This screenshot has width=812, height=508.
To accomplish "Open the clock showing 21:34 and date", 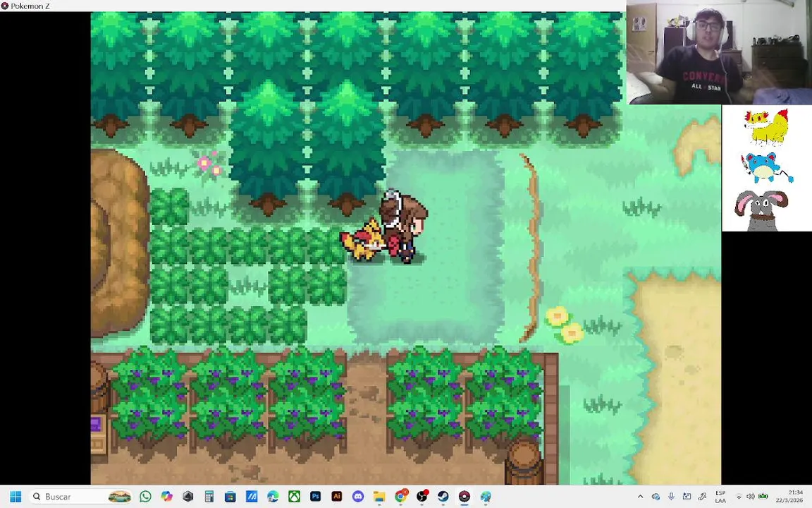I will 789,497.
